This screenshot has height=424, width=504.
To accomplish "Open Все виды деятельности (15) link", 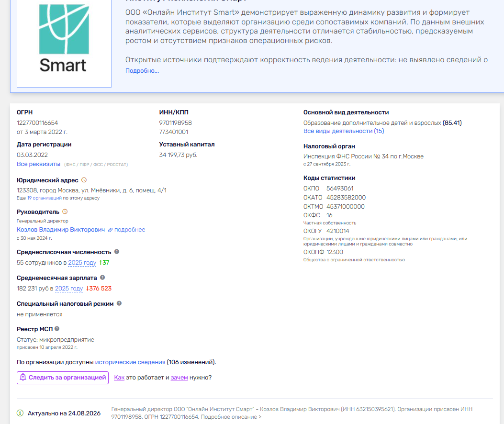I will pos(344,131).
